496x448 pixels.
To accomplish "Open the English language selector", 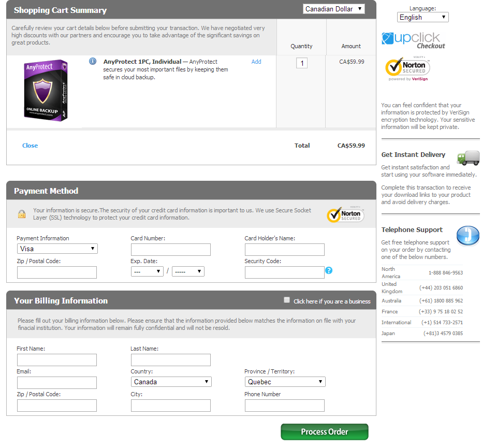I will coord(422,17).
